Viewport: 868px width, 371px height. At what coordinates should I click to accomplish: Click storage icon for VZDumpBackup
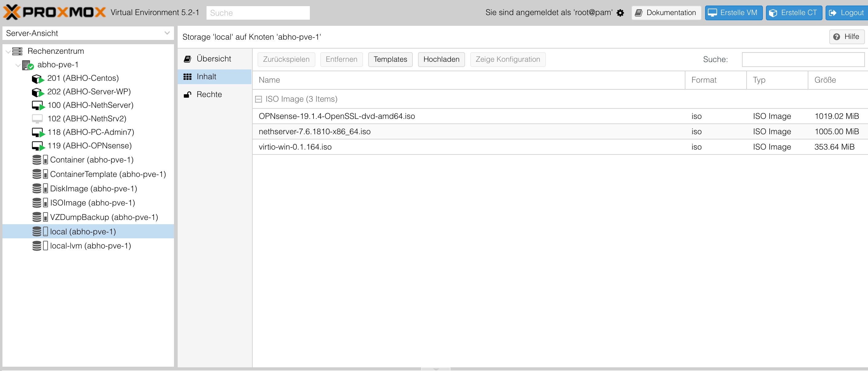[x=40, y=217]
